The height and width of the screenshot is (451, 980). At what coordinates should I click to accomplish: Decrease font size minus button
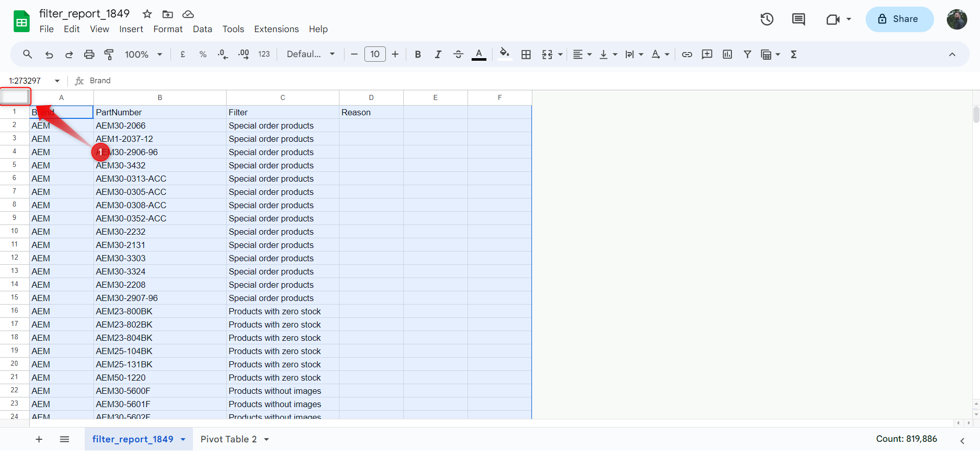tap(354, 54)
